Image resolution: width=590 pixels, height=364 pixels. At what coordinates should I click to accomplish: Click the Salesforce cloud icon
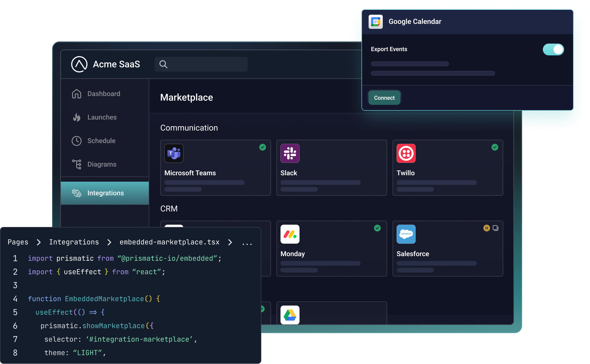(406, 234)
